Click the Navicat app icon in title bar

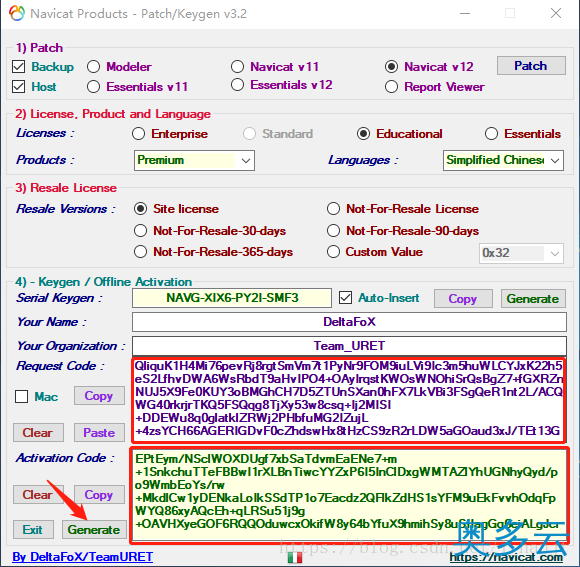[17, 14]
